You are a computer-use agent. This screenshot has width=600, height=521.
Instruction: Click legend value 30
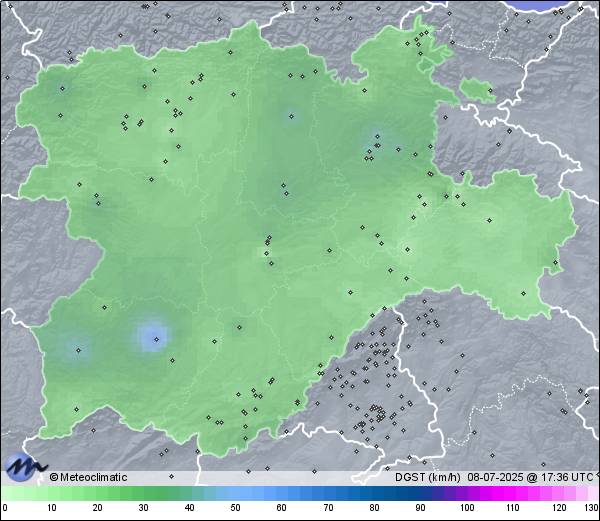(x=143, y=508)
